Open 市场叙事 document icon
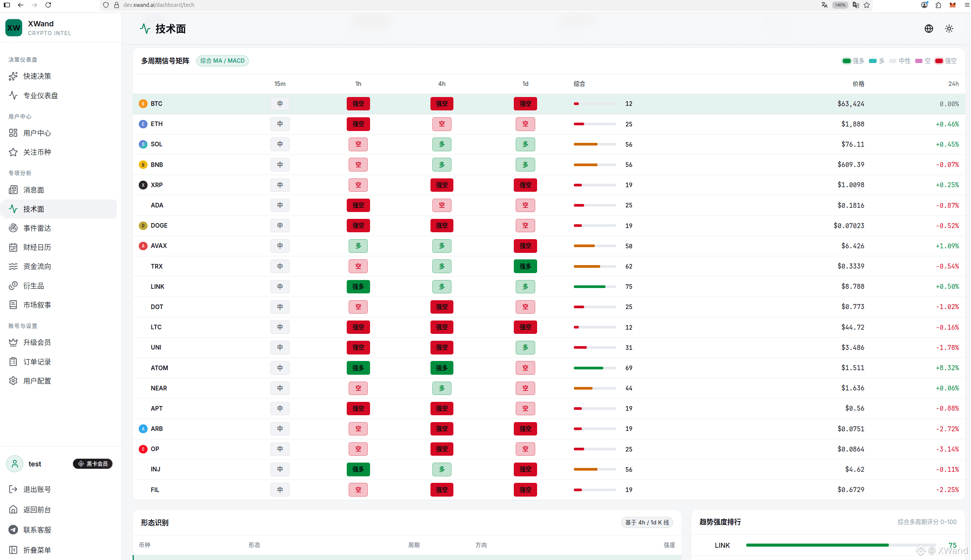Screen dimensions: 971x560 pos(13,304)
